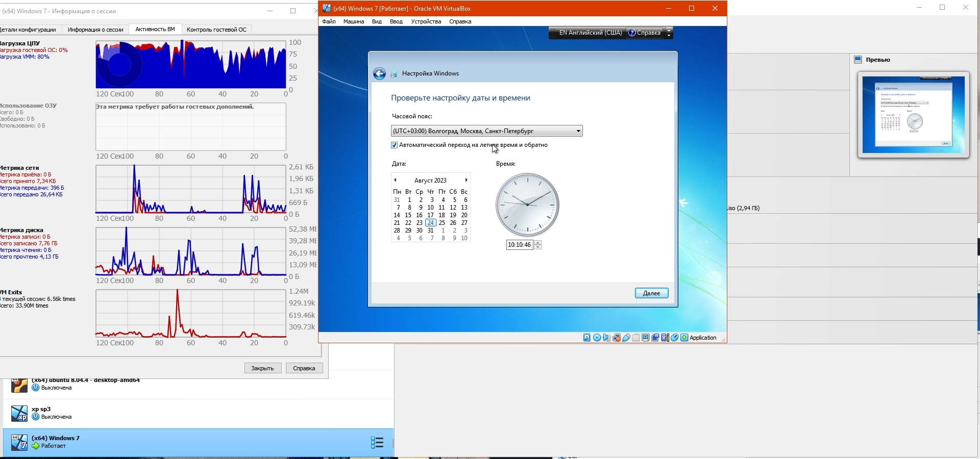Click the recording indicator in VM status bar

click(655, 338)
